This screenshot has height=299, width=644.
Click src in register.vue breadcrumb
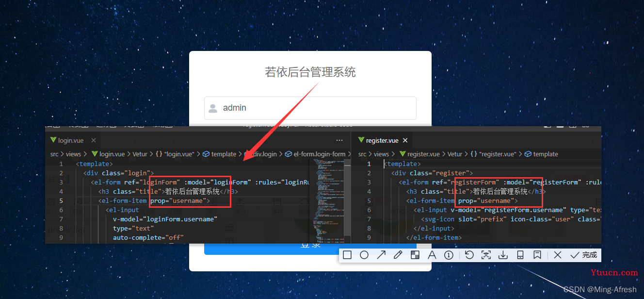(x=363, y=154)
